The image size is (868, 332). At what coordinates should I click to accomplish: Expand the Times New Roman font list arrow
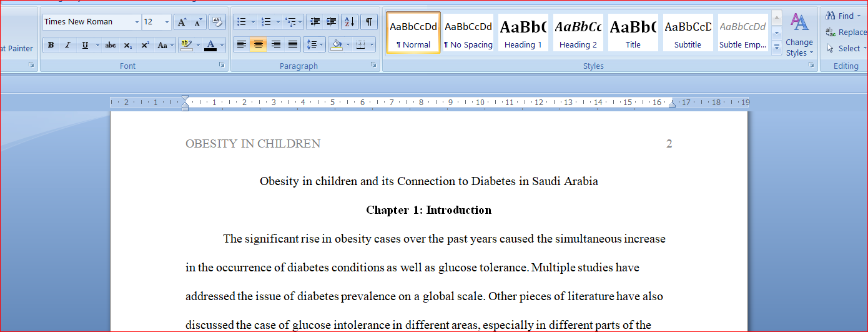pyautogui.click(x=137, y=22)
